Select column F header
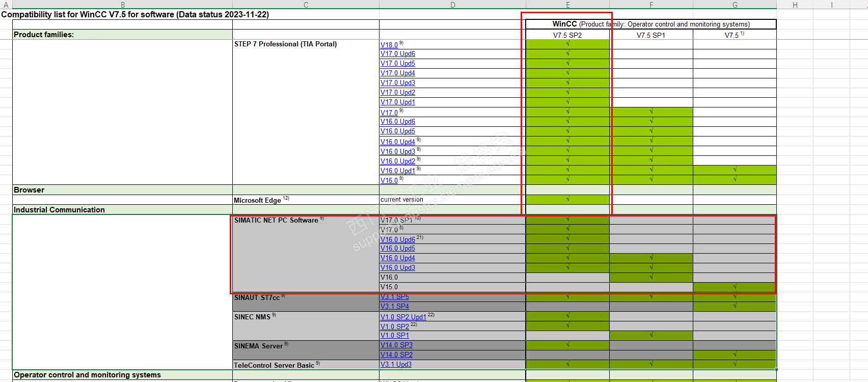Image resolution: width=868 pixels, height=382 pixels. click(652, 5)
